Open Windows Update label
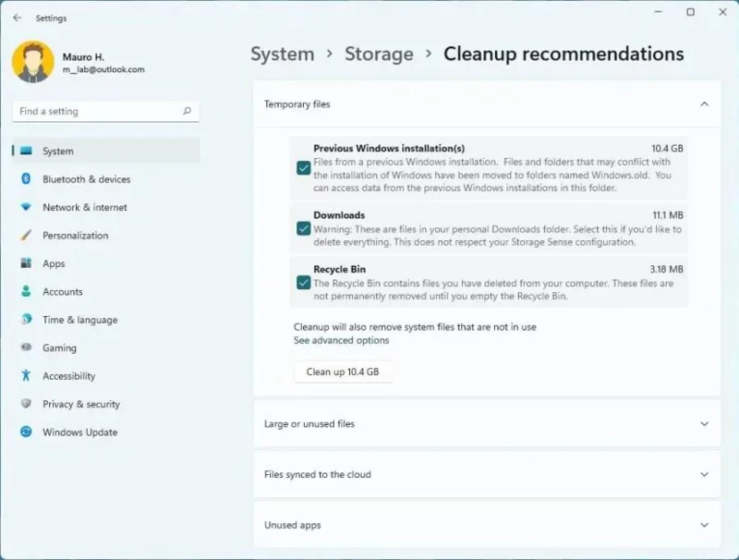Viewport: 739px width, 560px height. click(x=80, y=432)
